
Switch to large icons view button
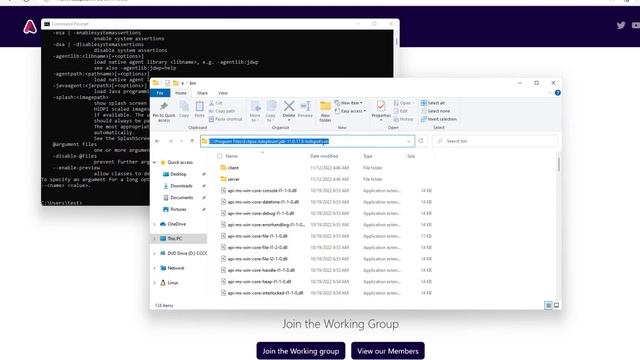coord(556,305)
